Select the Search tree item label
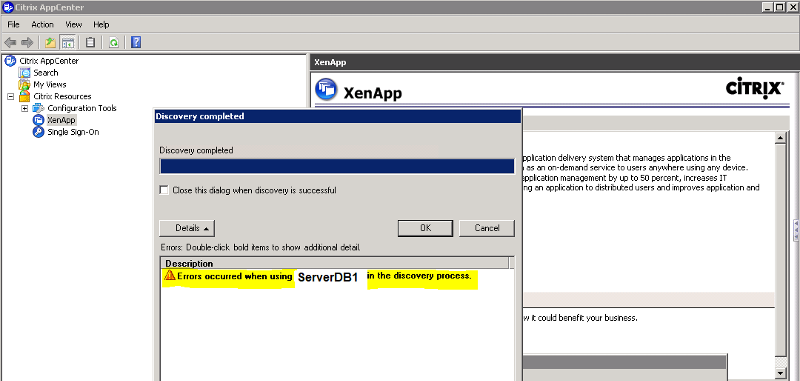The height and width of the screenshot is (381, 800). click(46, 72)
